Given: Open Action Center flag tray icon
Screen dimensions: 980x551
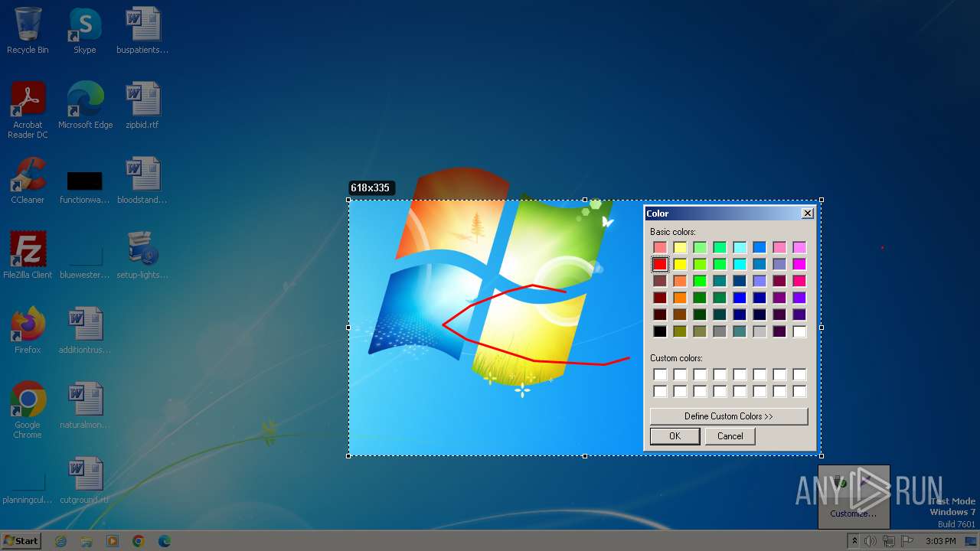Looking at the screenshot, I should tap(907, 541).
